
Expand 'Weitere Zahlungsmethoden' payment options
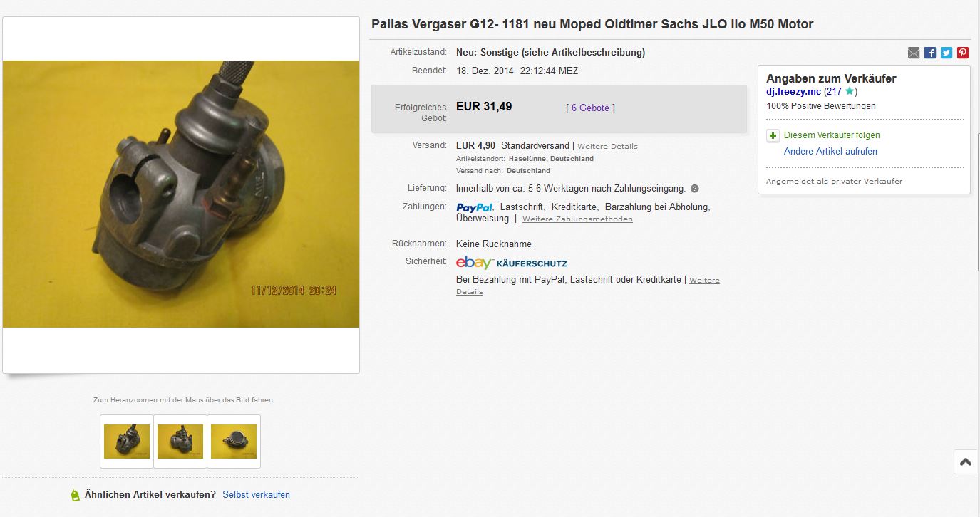tap(577, 219)
